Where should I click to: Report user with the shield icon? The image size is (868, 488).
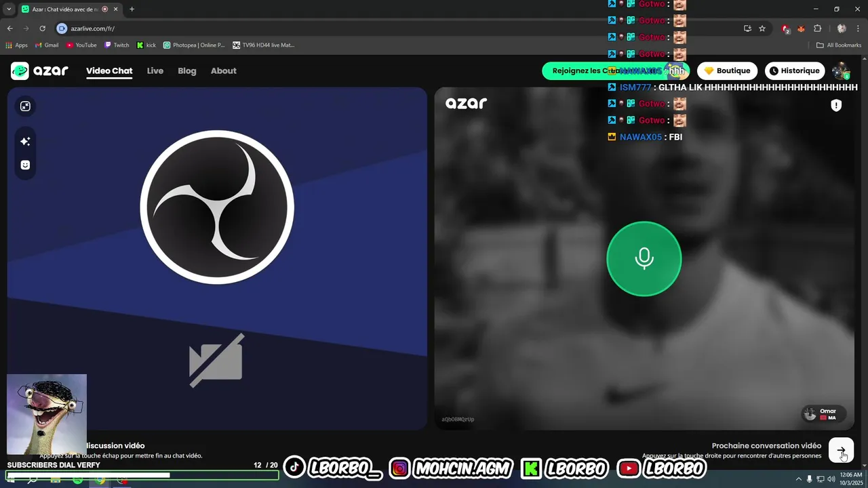[836, 105]
